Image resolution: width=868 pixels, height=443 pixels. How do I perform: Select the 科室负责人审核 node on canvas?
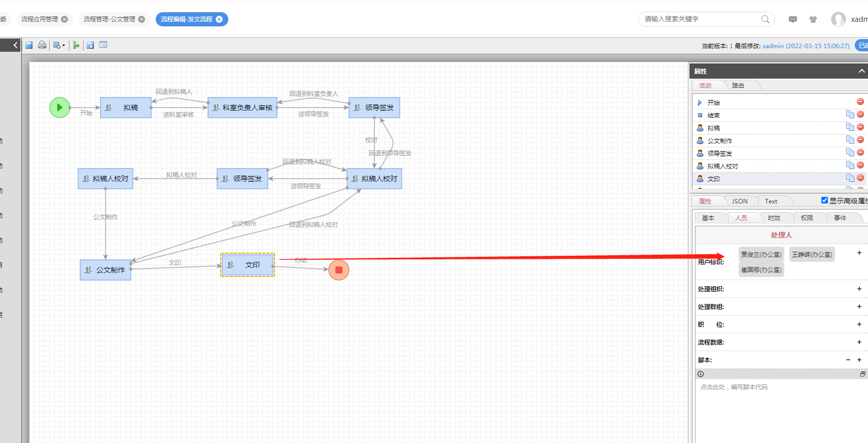tap(242, 108)
